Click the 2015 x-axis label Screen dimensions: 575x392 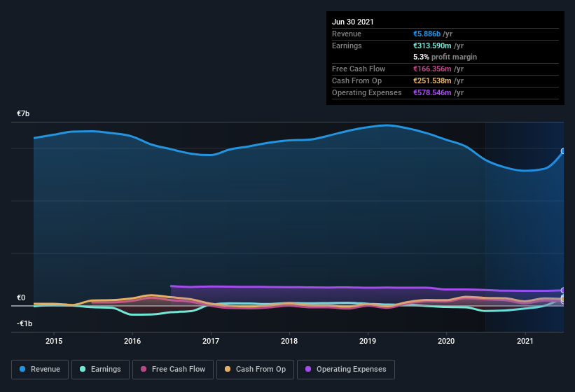coord(54,341)
